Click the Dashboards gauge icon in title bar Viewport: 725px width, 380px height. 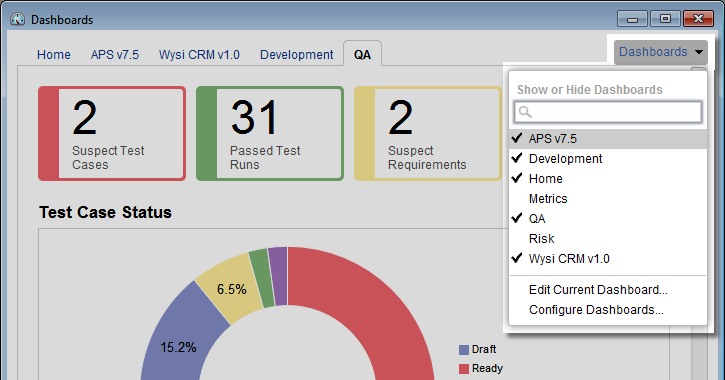(x=18, y=19)
